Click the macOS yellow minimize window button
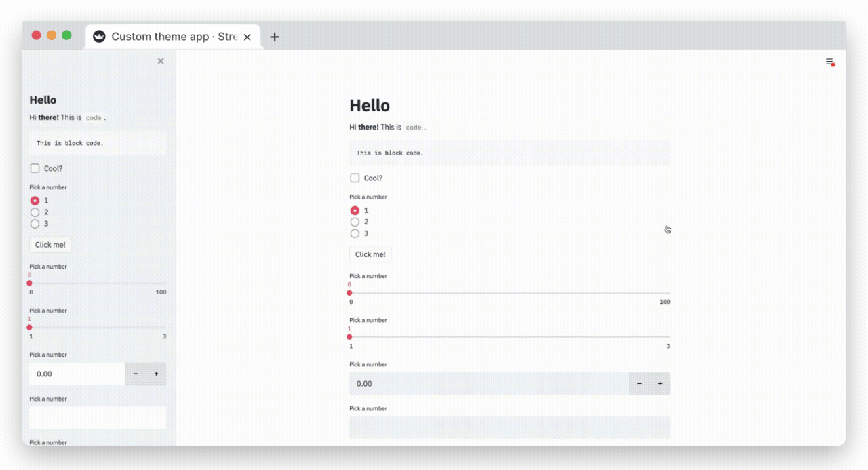This screenshot has height=470, width=868. [52, 35]
